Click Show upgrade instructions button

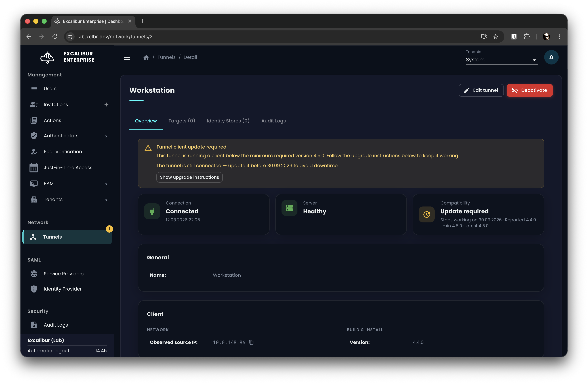click(189, 177)
